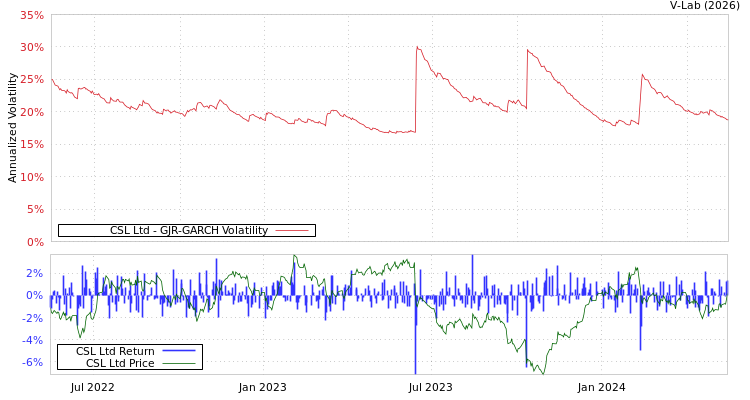
Task: Click the -6% label on returns axis
Action: coord(33,363)
